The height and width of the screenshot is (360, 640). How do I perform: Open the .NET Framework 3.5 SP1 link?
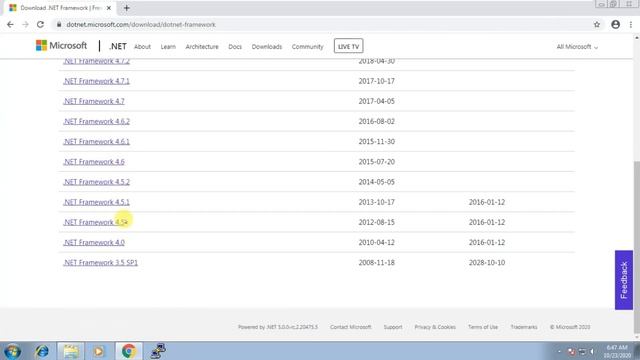100,262
